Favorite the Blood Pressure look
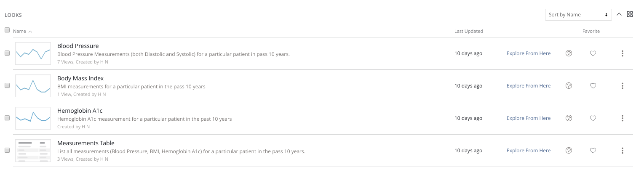The width and height of the screenshot is (644, 183). point(593,53)
